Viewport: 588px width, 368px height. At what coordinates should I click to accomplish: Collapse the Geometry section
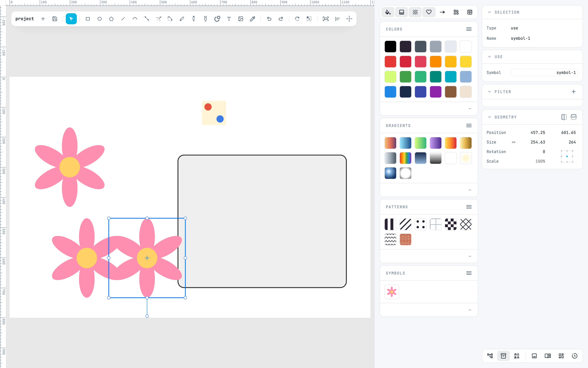[x=490, y=117]
